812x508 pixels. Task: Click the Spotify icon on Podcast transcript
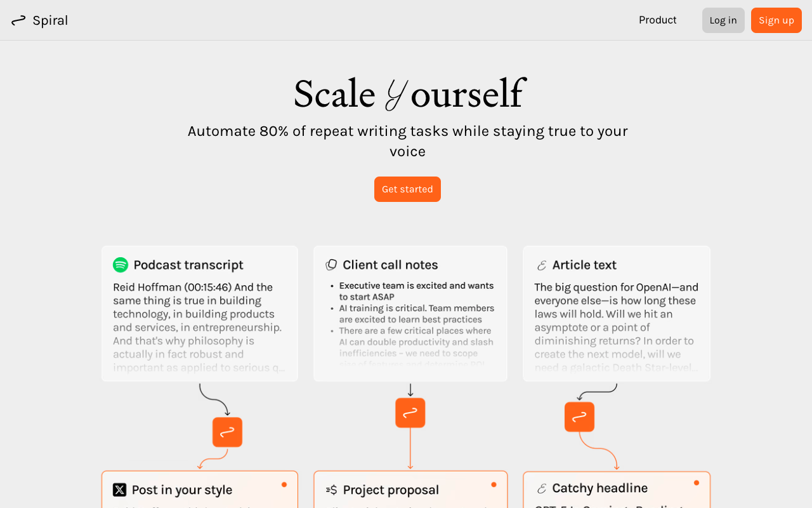tap(121, 265)
